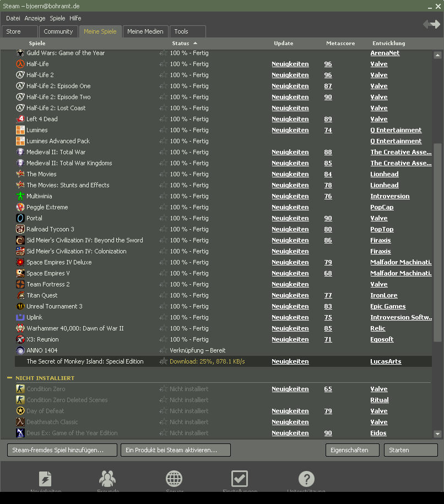
Task: Open the Neuigkeiten icon in bottom bar
Action: pyautogui.click(x=45, y=479)
